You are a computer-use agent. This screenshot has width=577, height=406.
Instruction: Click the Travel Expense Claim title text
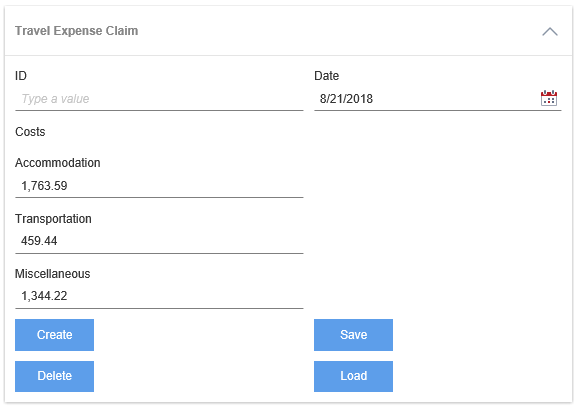77,31
